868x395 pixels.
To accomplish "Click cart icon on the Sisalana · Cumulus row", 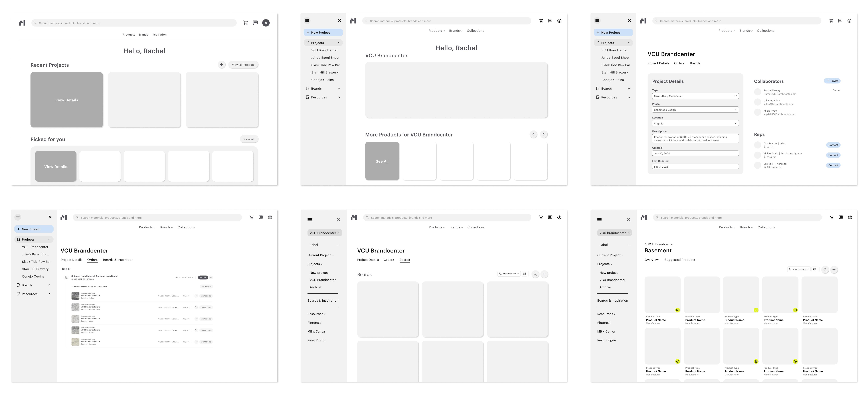I will 196,342.
